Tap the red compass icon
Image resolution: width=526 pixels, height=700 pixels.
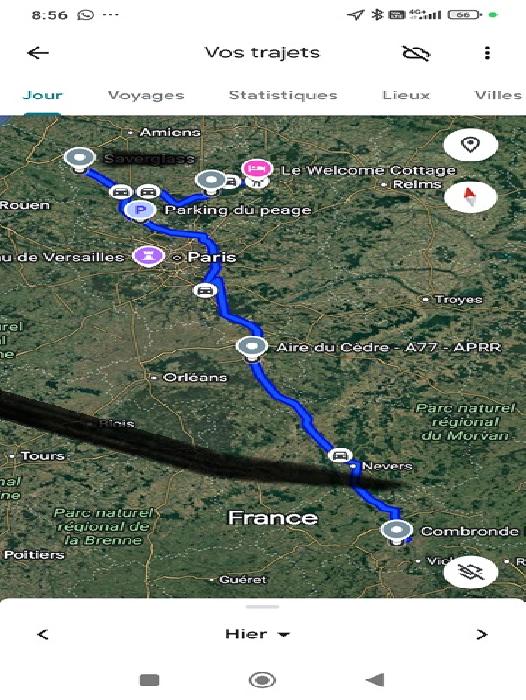(x=470, y=197)
